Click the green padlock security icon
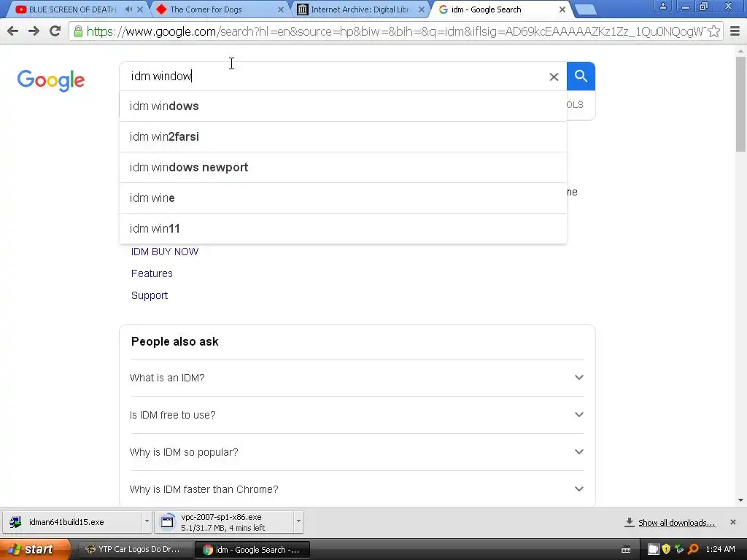This screenshot has height=560, width=747. pos(78,31)
